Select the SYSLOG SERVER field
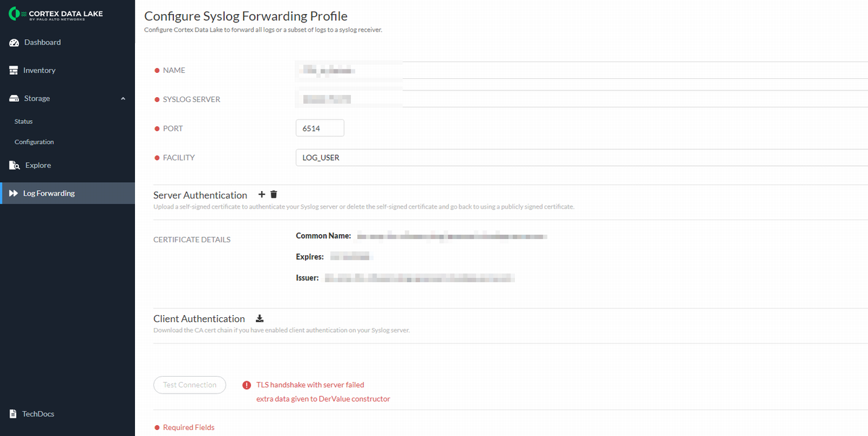 pyautogui.click(x=580, y=99)
